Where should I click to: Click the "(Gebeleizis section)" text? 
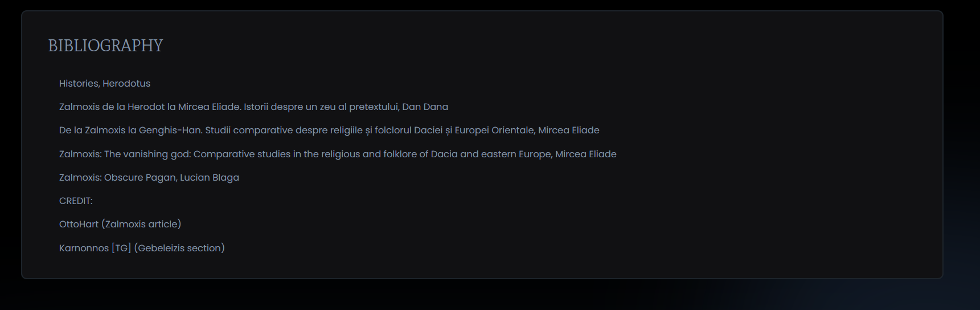pyautogui.click(x=179, y=248)
